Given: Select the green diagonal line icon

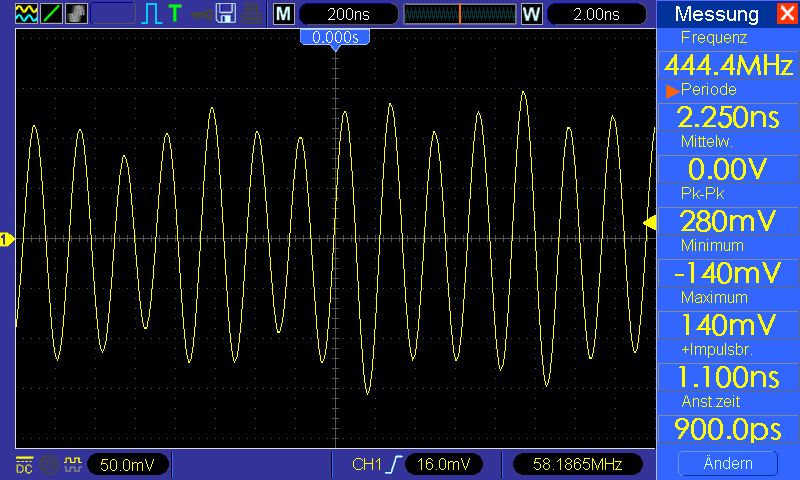Looking at the screenshot, I should (51, 14).
